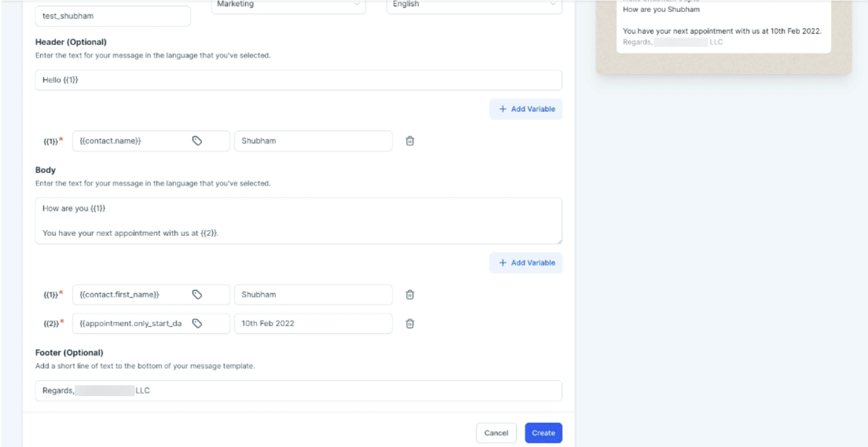The height and width of the screenshot is (447, 868).
Task: Cancel the template creation
Action: click(496, 433)
